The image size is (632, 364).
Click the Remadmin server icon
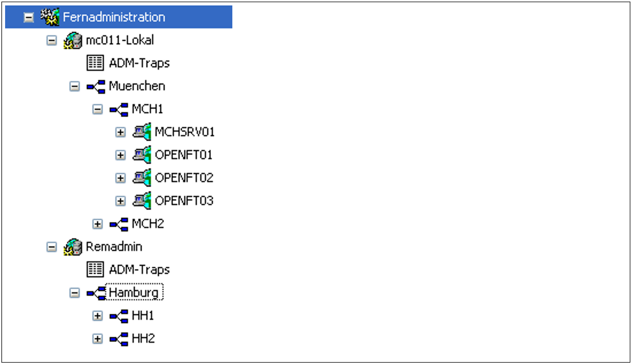click(x=73, y=247)
